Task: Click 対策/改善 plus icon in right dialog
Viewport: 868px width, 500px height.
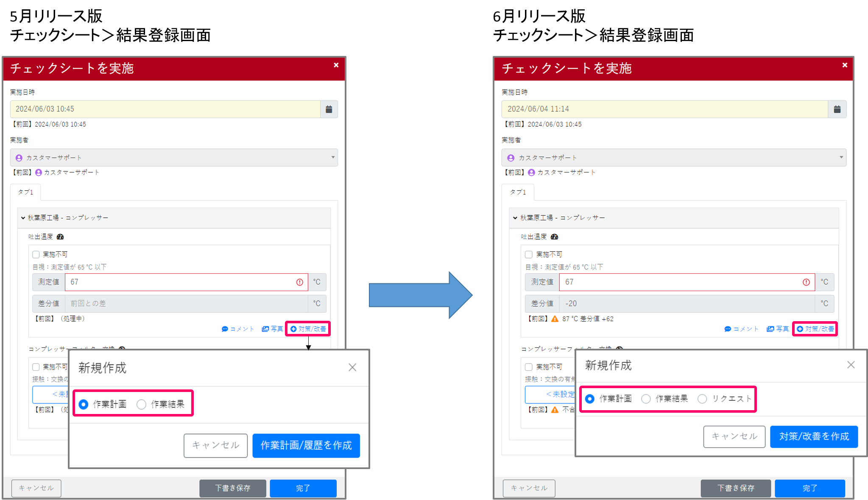Action: (x=800, y=329)
